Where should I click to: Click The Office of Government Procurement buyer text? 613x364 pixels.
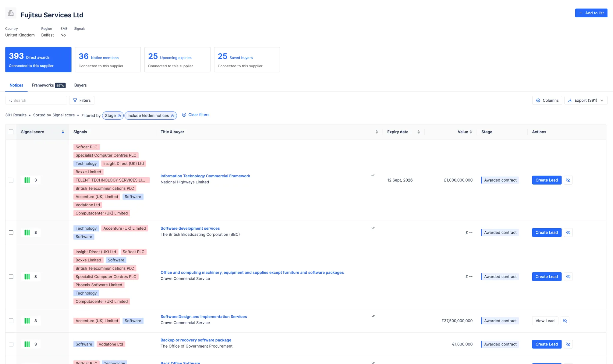pos(196,346)
